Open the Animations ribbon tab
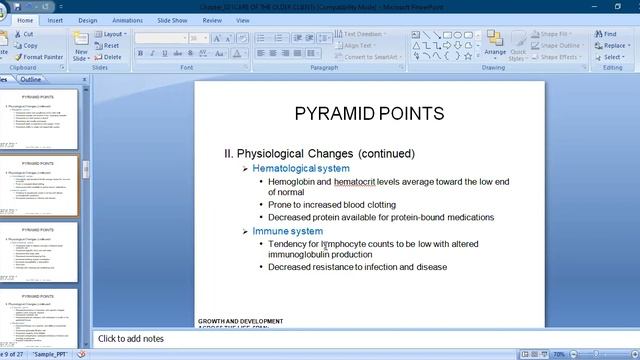This screenshot has width=640, height=360. [x=127, y=20]
